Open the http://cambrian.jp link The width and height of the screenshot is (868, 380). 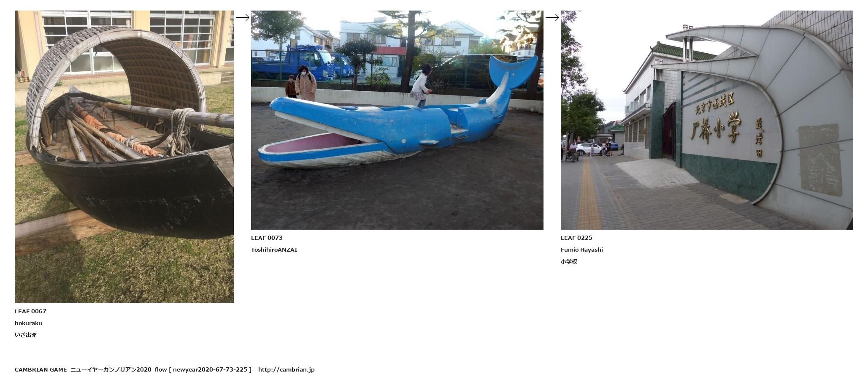point(287,369)
